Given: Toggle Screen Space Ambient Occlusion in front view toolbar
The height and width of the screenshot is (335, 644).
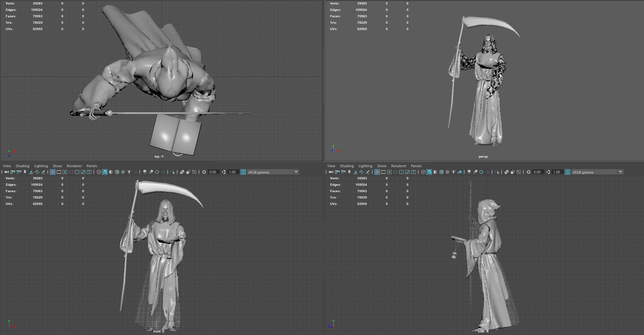Looking at the screenshot, I should coord(144,172).
